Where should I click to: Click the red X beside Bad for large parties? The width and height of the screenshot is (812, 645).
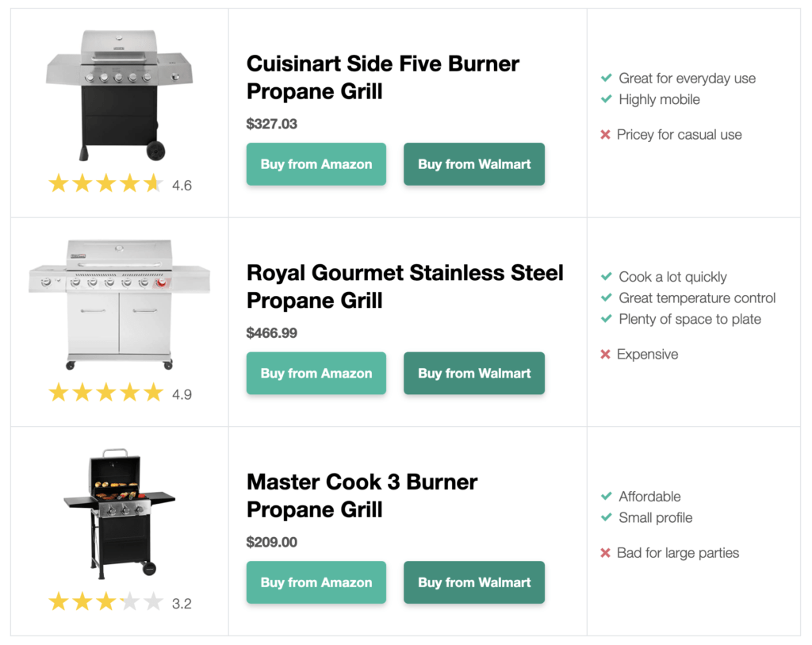coord(605,553)
